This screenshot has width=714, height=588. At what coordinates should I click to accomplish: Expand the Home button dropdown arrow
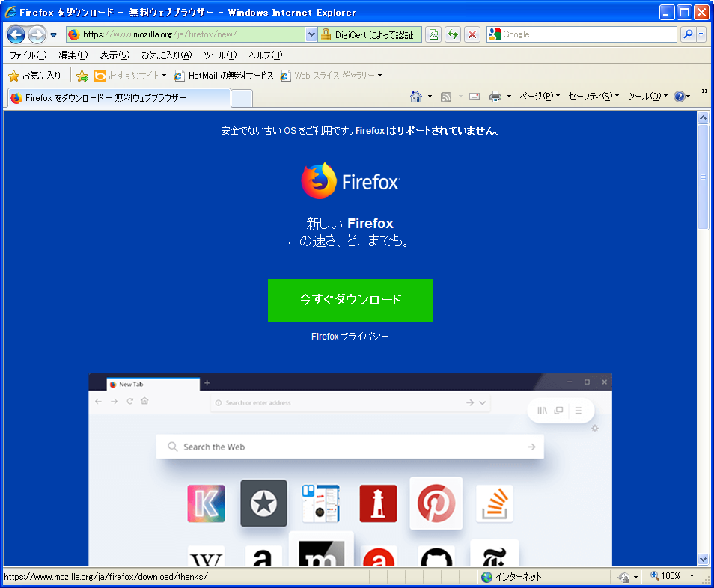(x=430, y=97)
